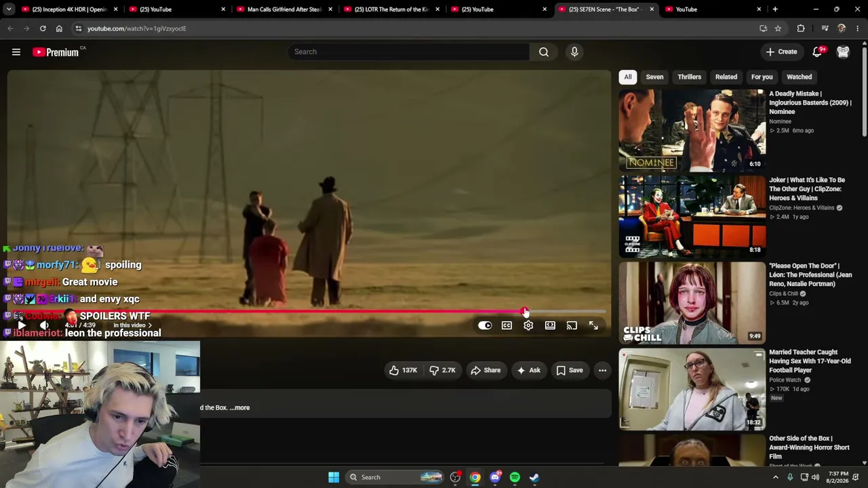The height and width of the screenshot is (488, 868).
Task: Expand the description with ...more
Action: (x=239, y=407)
